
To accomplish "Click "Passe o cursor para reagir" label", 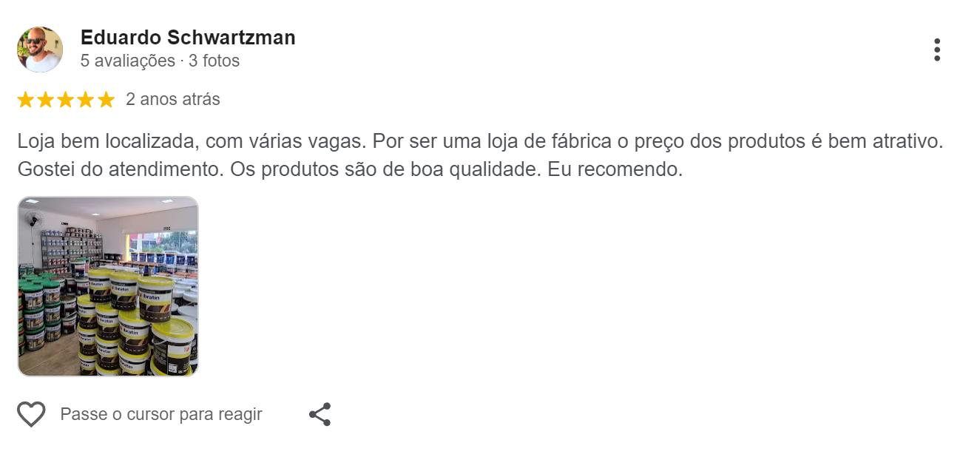I will tap(161, 414).
